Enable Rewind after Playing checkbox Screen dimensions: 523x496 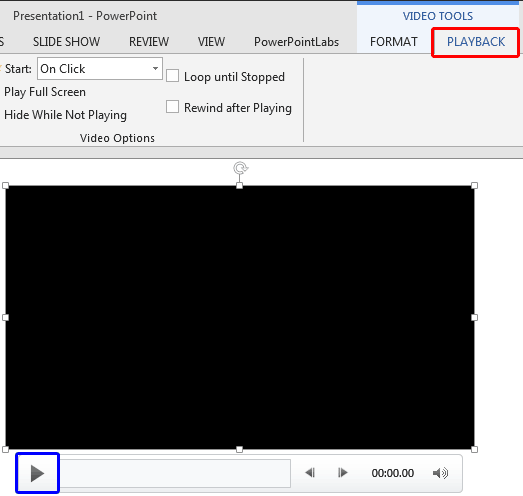172,107
